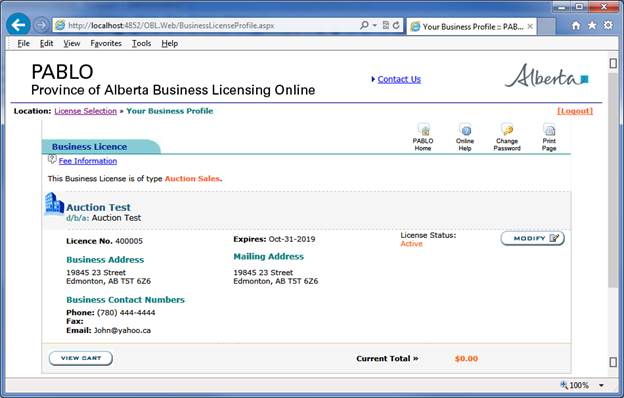Refresh the page with reload icon
Screen dimensions: 624x398
(x=396, y=25)
